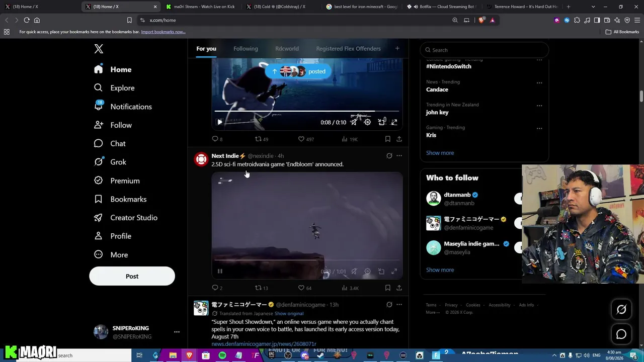
Task: Open the Candace trending topic
Action: 437,89
